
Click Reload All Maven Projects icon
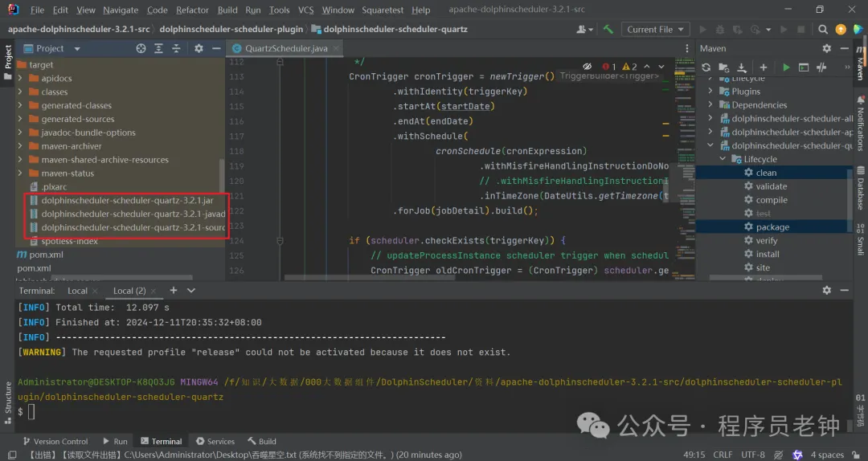click(706, 67)
